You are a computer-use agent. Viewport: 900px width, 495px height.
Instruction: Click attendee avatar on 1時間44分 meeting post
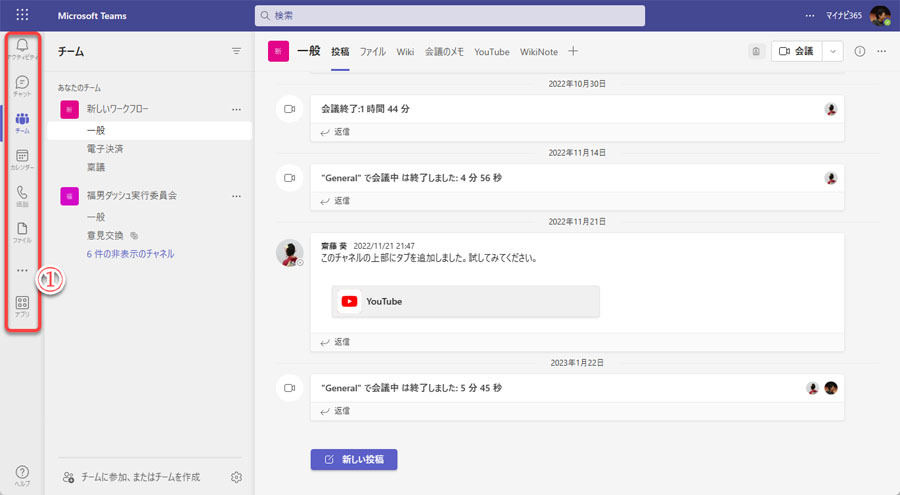coord(831,109)
